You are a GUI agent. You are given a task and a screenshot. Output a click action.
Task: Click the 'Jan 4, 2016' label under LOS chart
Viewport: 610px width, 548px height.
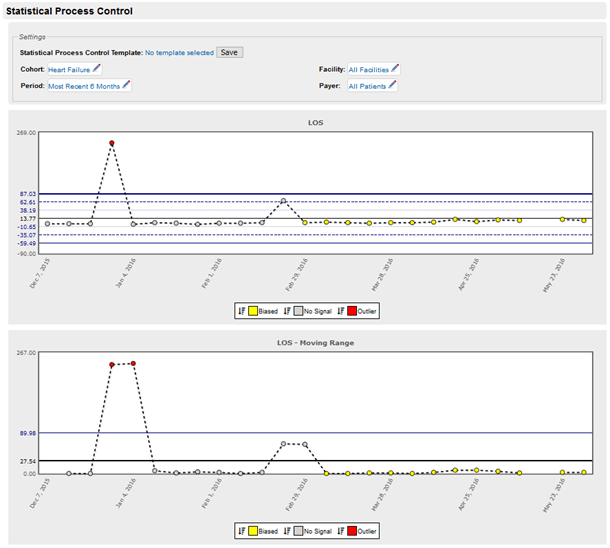126,273
